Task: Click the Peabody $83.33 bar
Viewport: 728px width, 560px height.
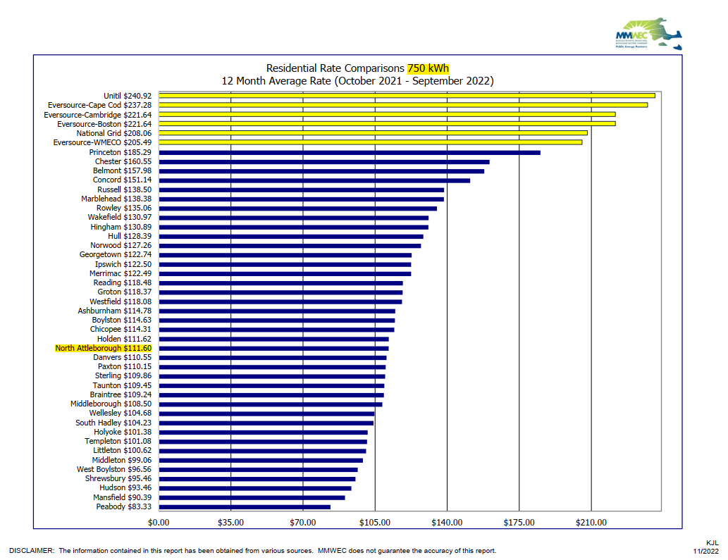Action: pos(245,506)
